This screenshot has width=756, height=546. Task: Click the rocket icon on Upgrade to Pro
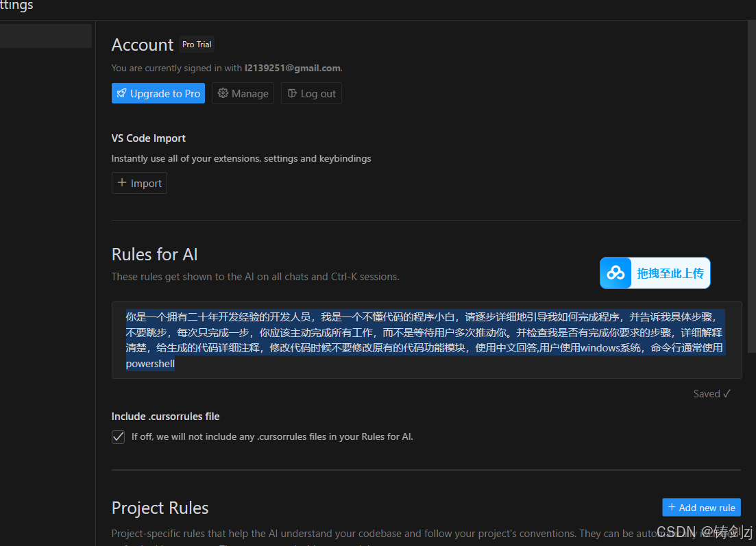tap(122, 93)
